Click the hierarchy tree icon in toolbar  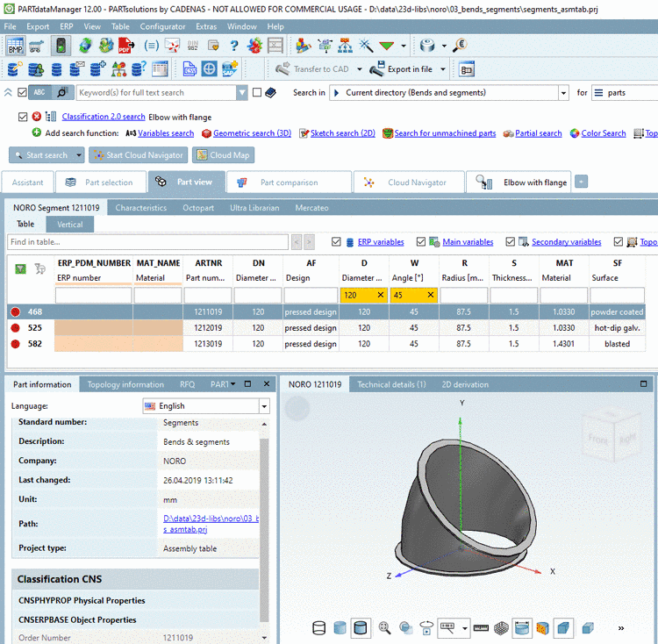click(x=345, y=46)
